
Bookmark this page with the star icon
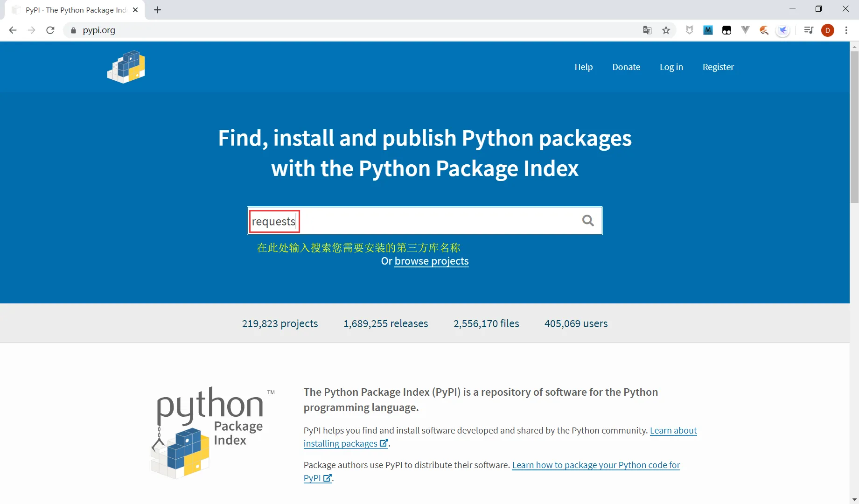click(666, 30)
